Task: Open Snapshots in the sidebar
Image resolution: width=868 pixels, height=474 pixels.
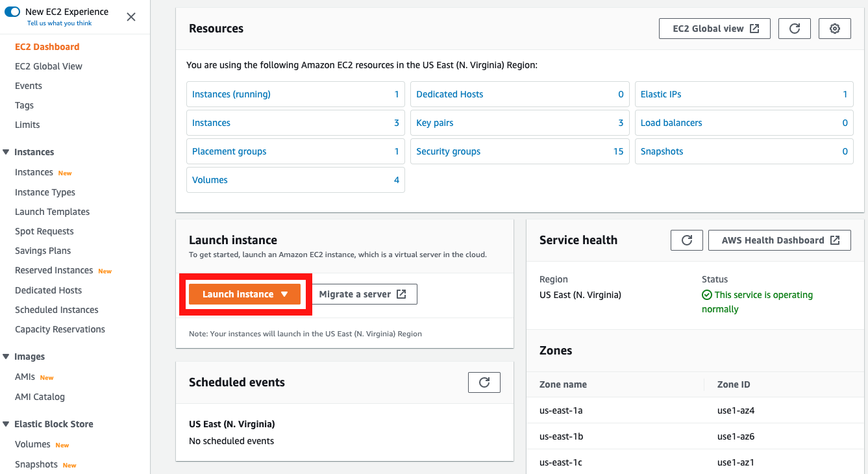Action: 36,464
